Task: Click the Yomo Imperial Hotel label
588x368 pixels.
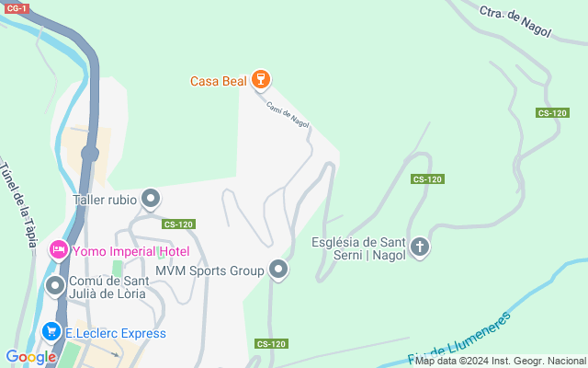Action: click(130, 251)
